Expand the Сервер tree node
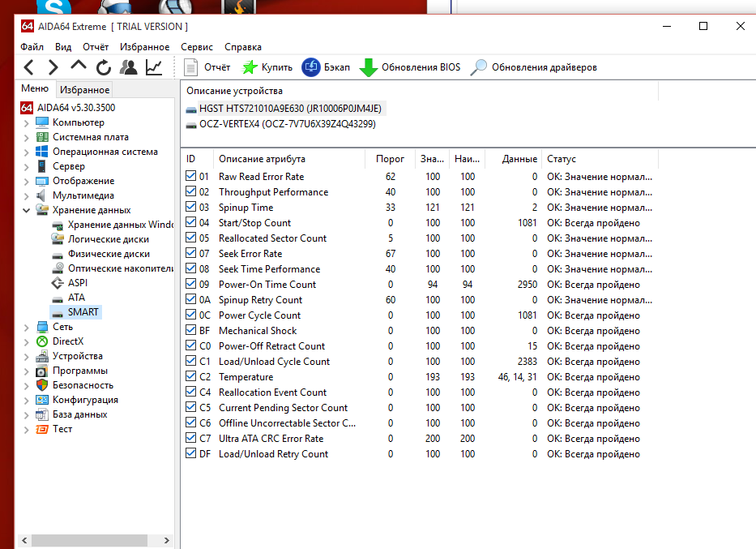756x549 pixels. 26,167
